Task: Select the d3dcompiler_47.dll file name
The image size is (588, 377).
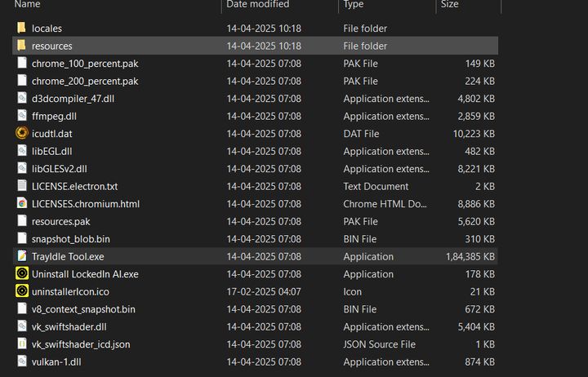Action: [73, 99]
